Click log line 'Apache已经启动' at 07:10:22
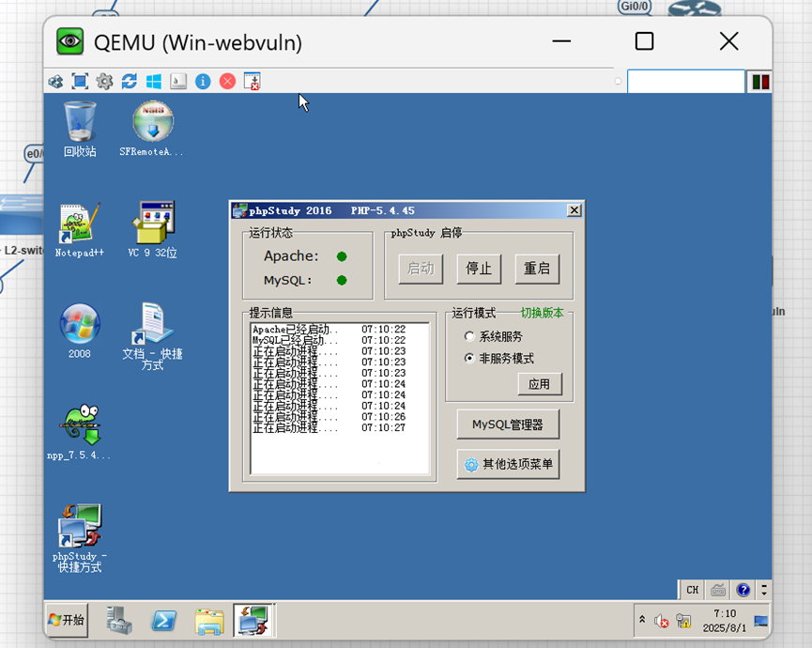This screenshot has width=812, height=648. click(329, 330)
